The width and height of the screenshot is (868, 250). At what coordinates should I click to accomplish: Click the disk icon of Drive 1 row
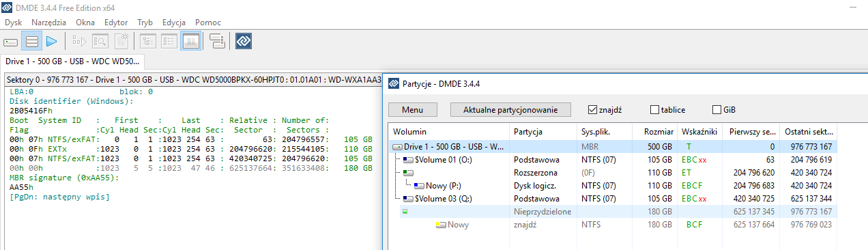(x=397, y=147)
